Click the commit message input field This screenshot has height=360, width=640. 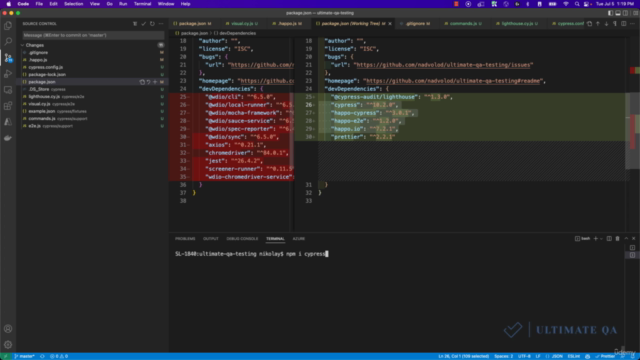(x=93, y=35)
